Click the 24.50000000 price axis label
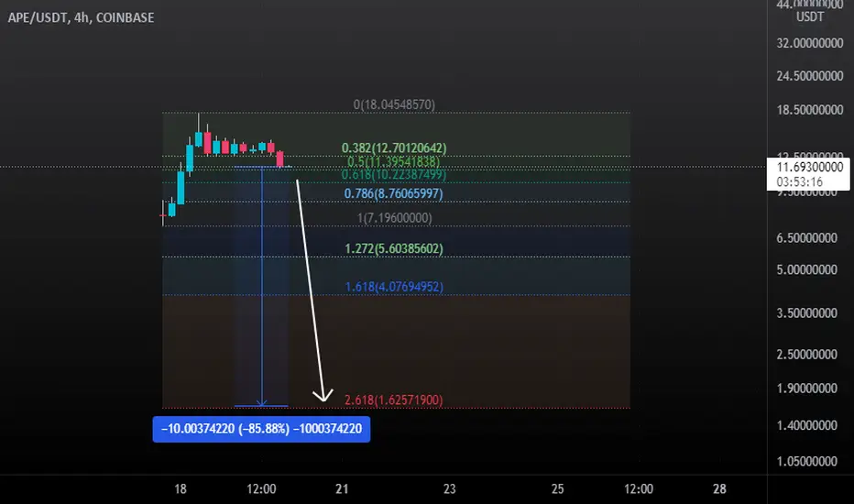This screenshot has height=504, width=854. point(810,76)
